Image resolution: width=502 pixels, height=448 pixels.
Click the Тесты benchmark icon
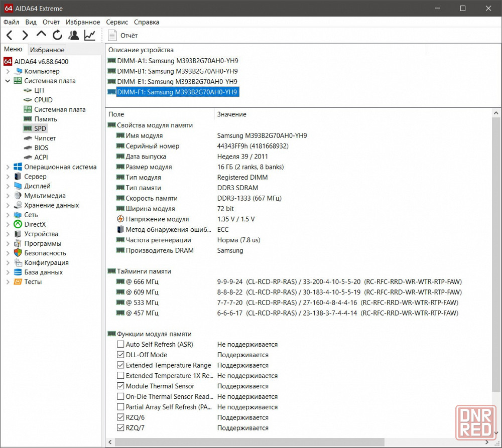(18, 281)
